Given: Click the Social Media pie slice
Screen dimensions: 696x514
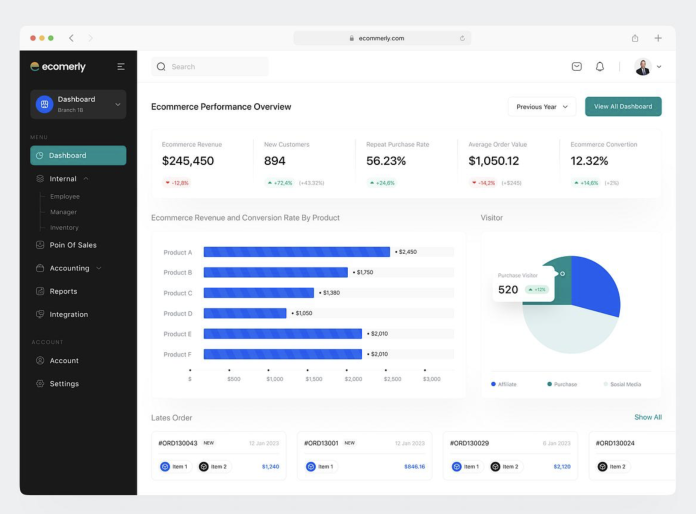Looking at the screenshot, I should pos(570,331).
